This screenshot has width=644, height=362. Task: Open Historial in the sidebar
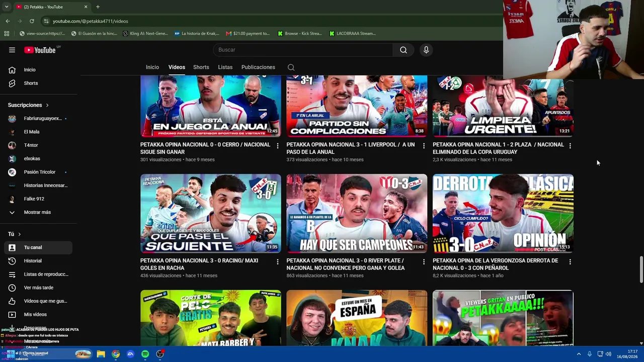(38, 261)
